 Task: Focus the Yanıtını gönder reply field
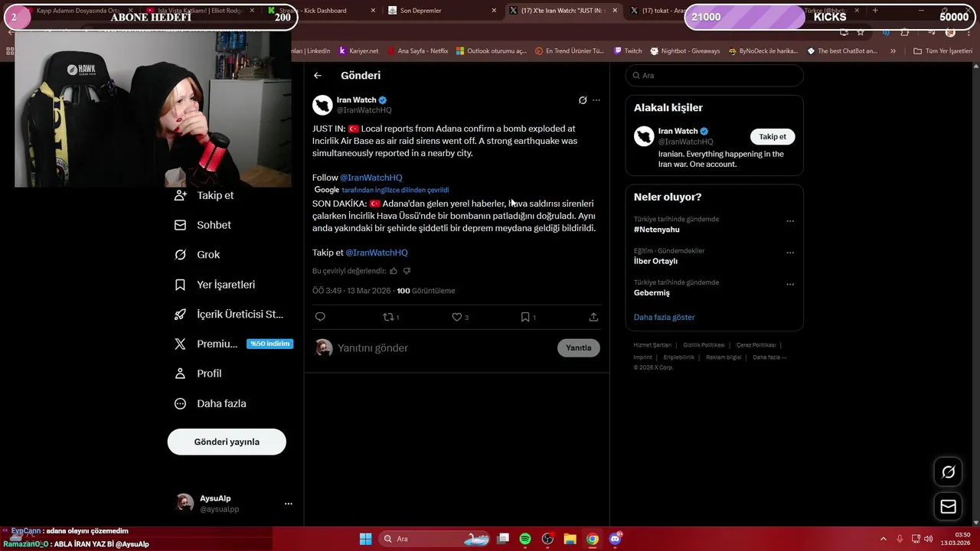(x=444, y=348)
